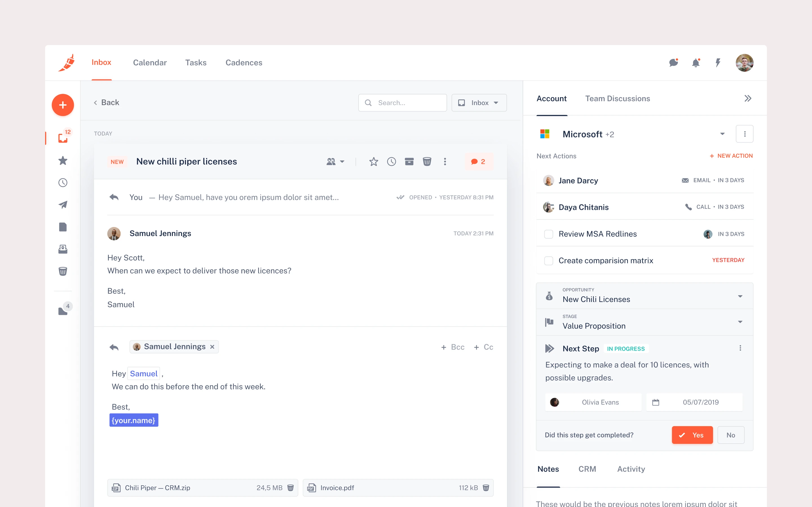Star the New chilli piper licenses email

pos(374,162)
